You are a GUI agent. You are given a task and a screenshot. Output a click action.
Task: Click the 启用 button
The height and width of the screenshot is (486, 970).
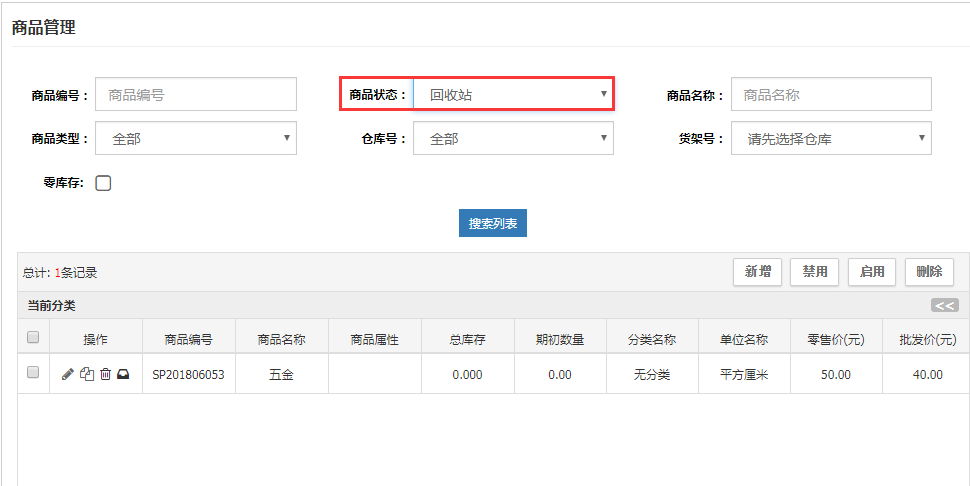871,272
